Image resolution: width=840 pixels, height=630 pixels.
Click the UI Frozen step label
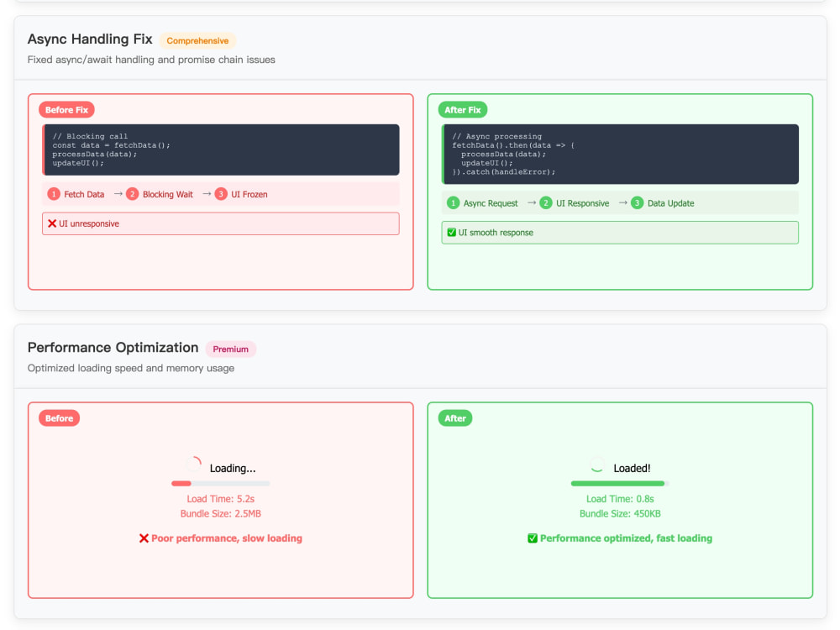249,195
